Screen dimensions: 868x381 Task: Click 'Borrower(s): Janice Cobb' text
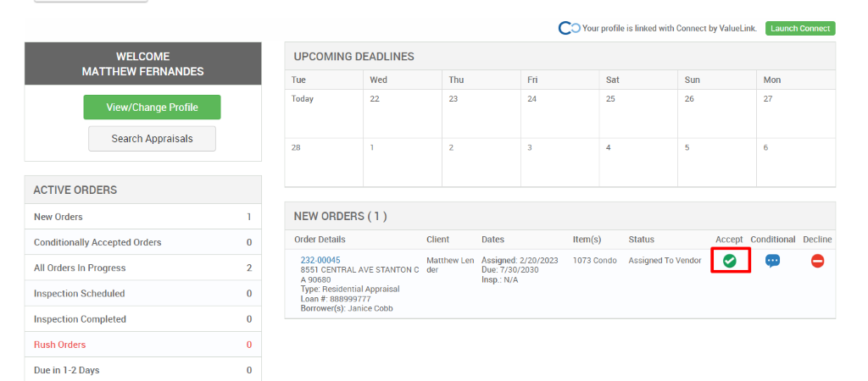(347, 308)
